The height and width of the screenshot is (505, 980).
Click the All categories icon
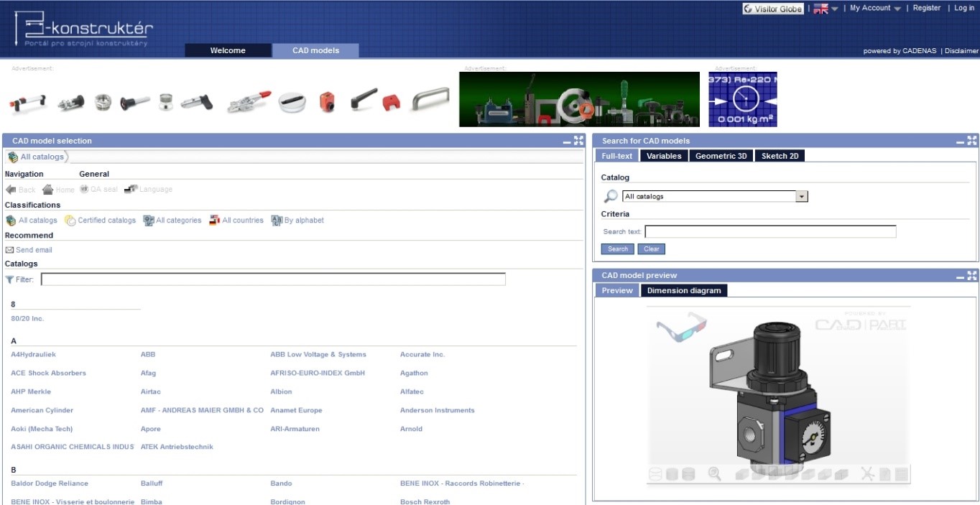pos(148,221)
